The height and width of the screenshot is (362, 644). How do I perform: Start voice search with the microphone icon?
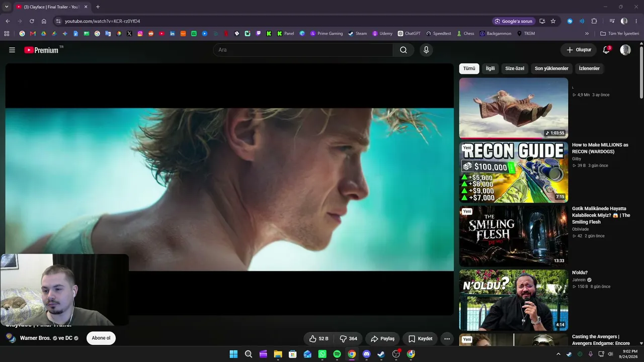click(x=426, y=50)
